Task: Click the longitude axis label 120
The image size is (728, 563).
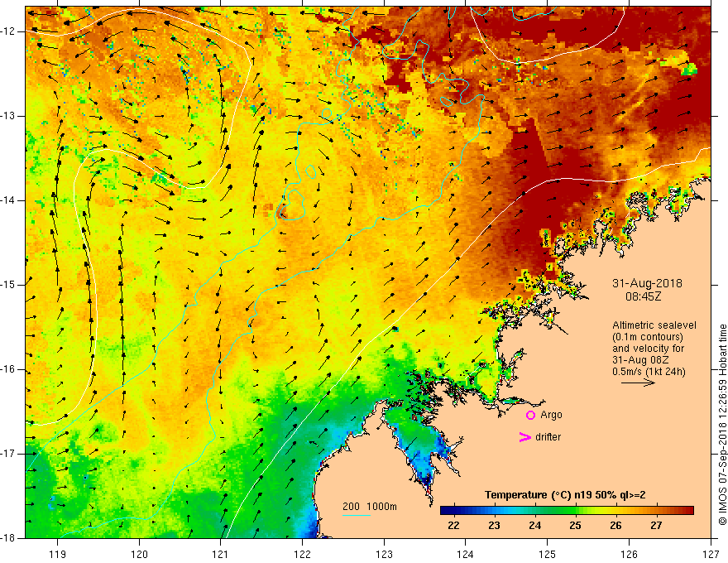Action: pyautogui.click(x=139, y=554)
